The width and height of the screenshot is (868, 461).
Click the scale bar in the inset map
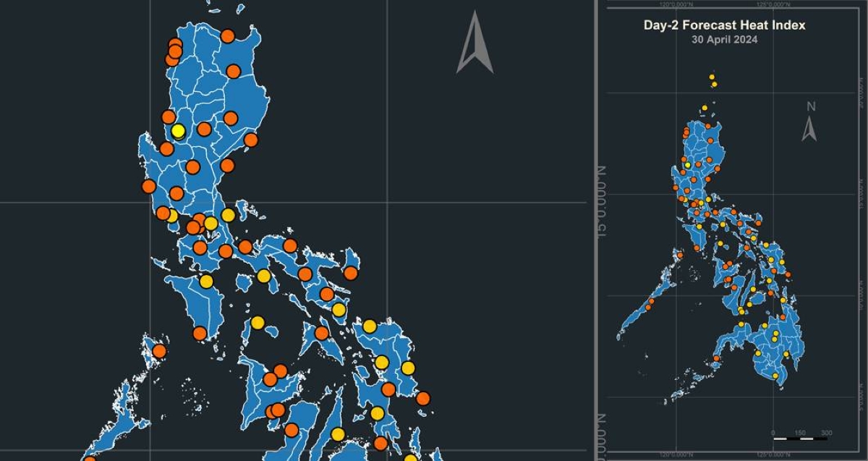(800, 439)
